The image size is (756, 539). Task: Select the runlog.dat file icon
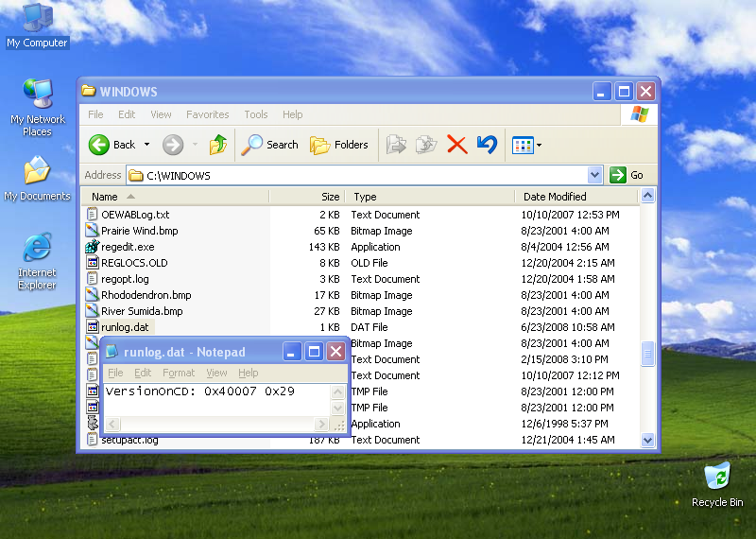[x=92, y=326]
